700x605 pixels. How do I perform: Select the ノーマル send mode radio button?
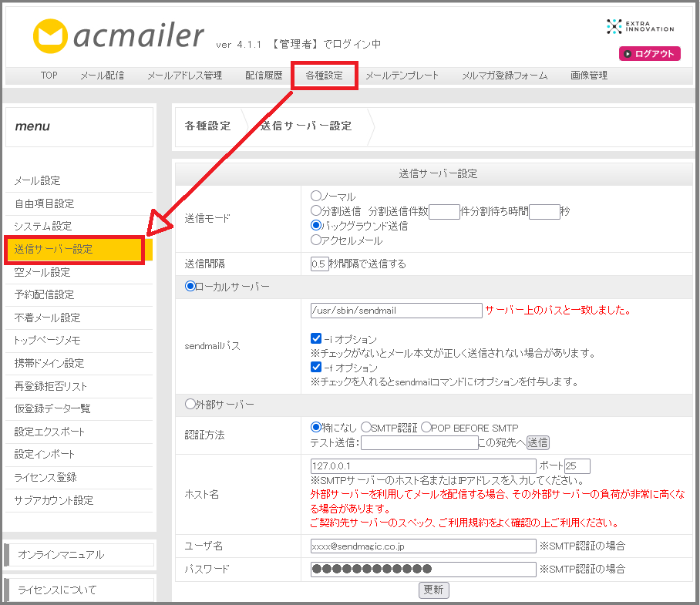click(316, 197)
